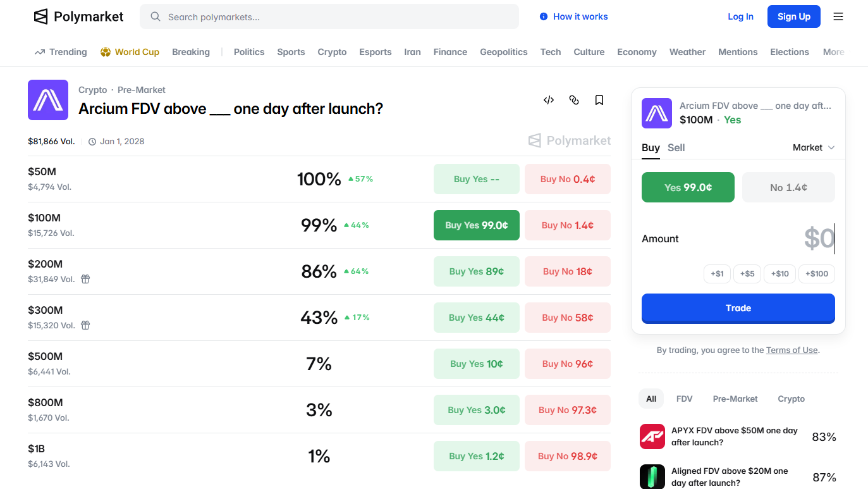
Task: Click the info icon beside How it works
Action: click(544, 17)
